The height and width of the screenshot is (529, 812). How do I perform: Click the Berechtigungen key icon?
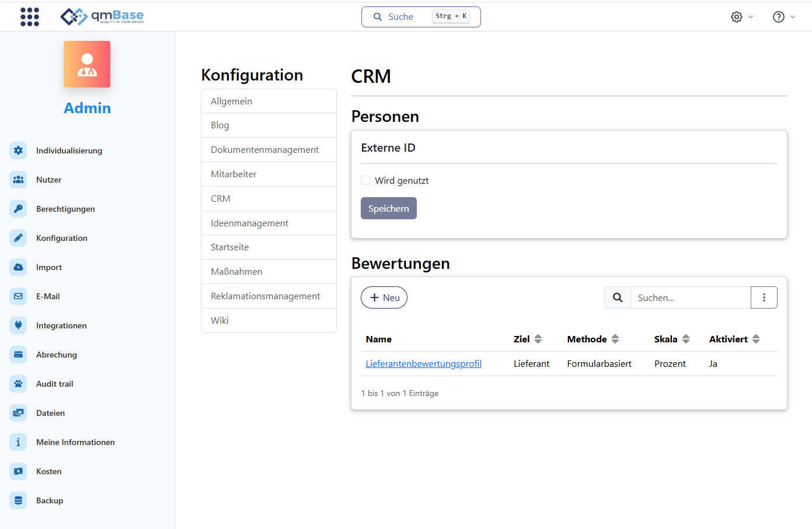[18, 209]
